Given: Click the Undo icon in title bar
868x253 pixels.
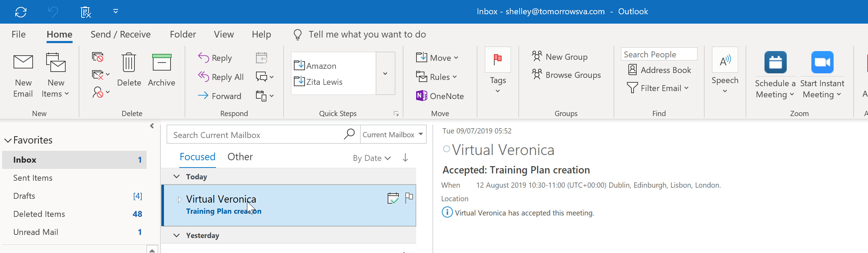Looking at the screenshot, I should pyautogui.click(x=53, y=12).
